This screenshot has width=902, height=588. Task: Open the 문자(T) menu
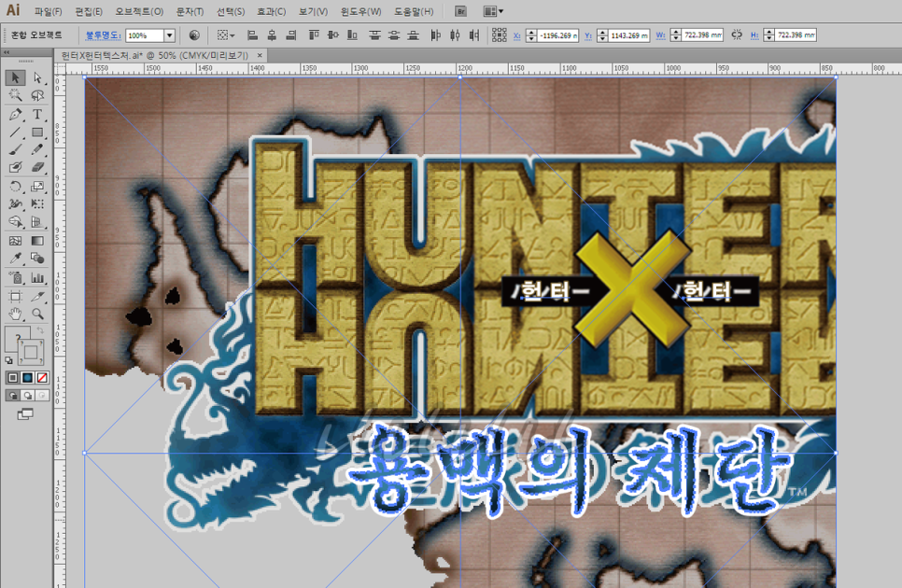click(190, 11)
